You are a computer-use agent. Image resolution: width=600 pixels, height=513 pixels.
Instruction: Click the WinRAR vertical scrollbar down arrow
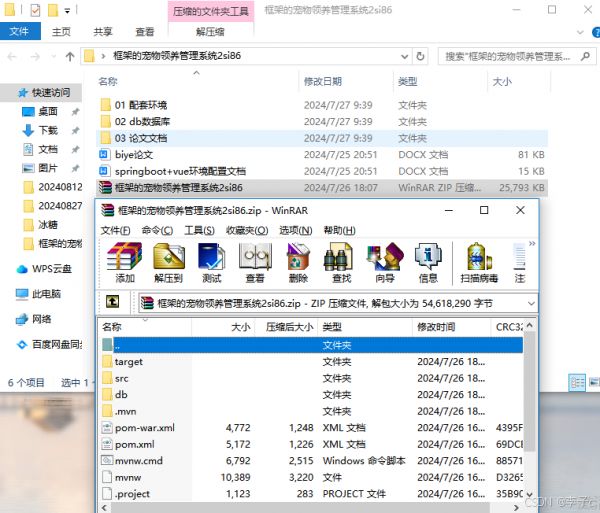(530, 494)
